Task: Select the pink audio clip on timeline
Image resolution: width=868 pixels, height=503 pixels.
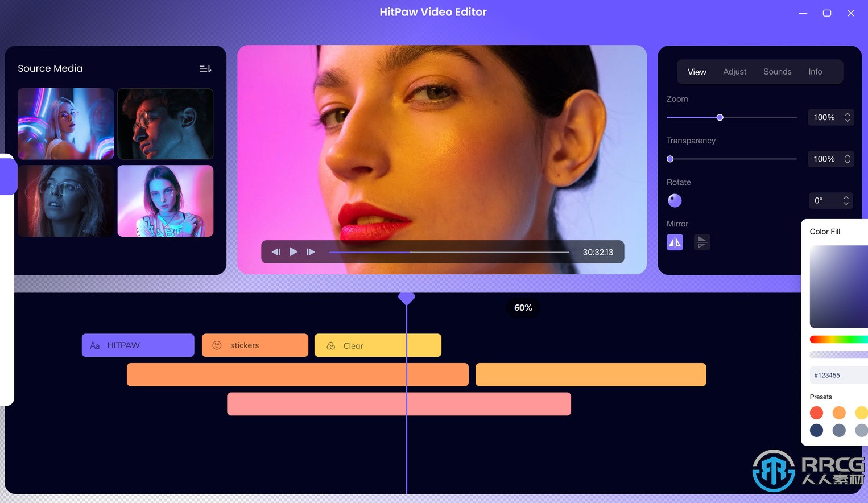Action: [399, 404]
